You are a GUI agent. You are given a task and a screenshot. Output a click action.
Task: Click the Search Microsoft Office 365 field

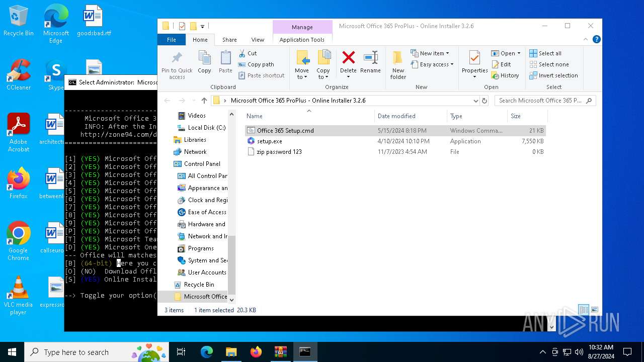(545, 101)
